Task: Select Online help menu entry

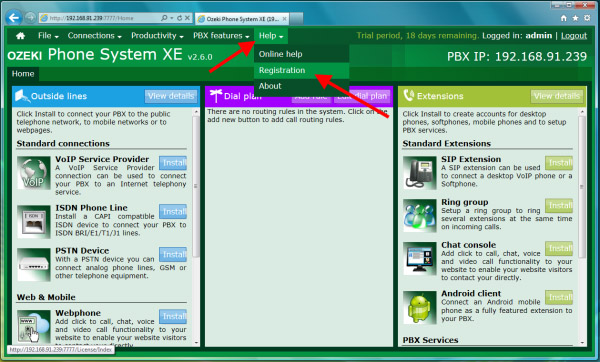Action: tap(302, 54)
